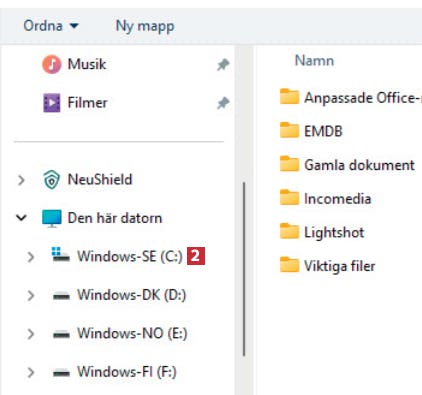Viewport: 422px width, 395px height.
Task: Select the Lightshot folder icon
Action: click(289, 231)
